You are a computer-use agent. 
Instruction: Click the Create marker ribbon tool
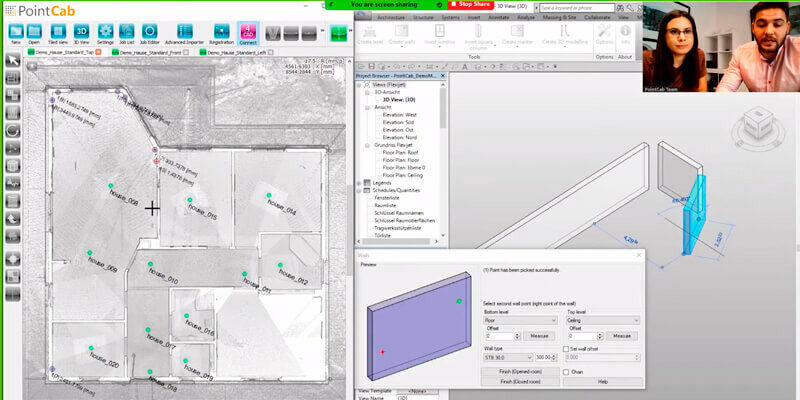pyautogui.click(x=517, y=35)
